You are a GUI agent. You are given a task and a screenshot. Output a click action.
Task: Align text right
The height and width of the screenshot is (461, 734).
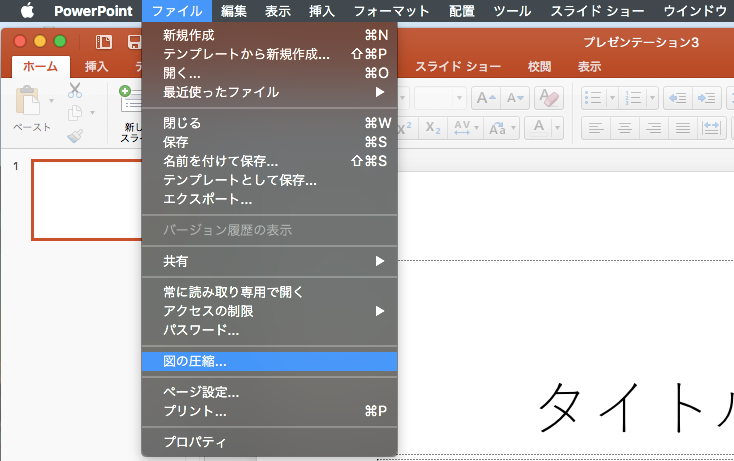[x=654, y=128]
